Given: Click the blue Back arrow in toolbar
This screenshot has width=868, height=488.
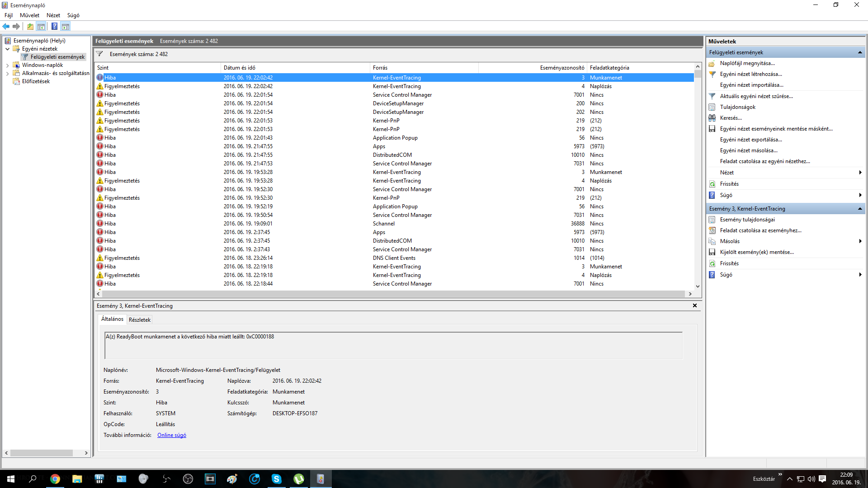Looking at the screenshot, I should point(6,26).
